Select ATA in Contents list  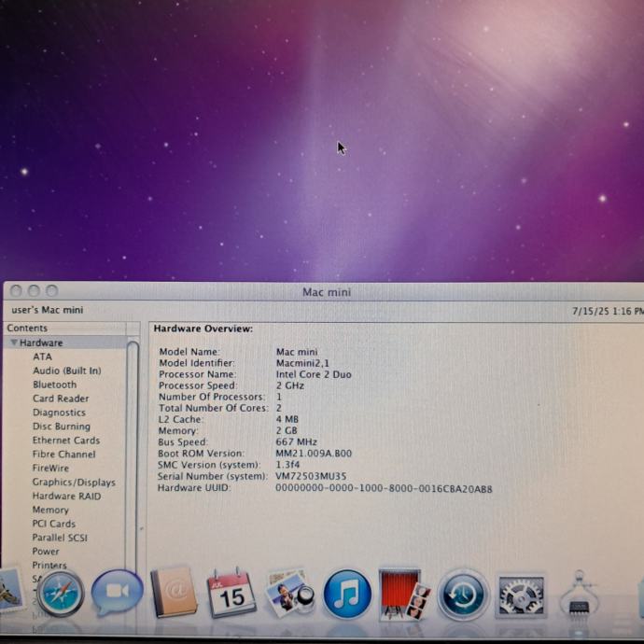click(x=43, y=357)
